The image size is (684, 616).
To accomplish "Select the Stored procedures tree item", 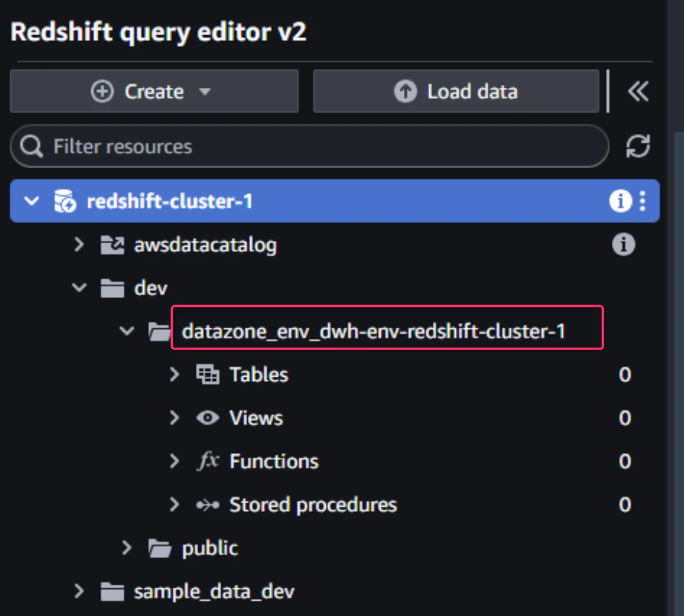I will [x=313, y=504].
